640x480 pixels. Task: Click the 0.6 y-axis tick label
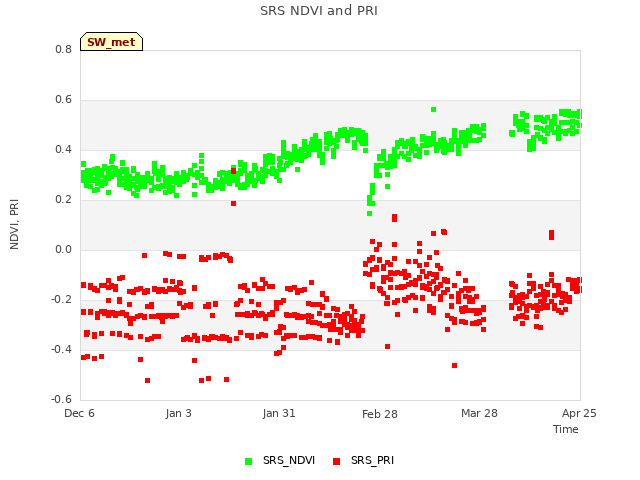63,100
